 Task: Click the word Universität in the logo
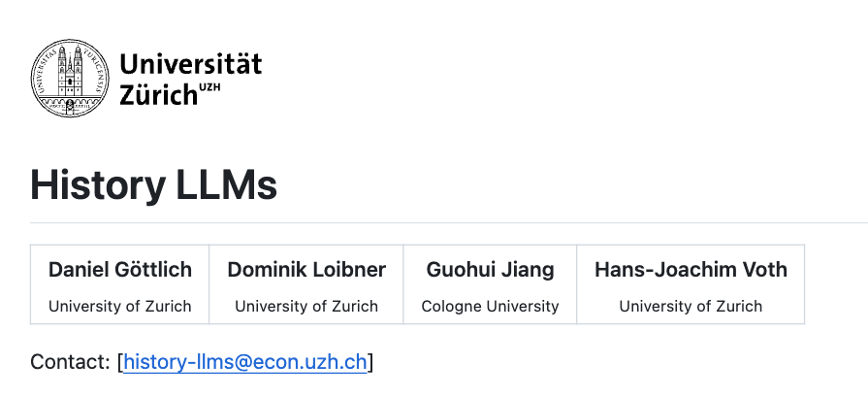click(190, 64)
